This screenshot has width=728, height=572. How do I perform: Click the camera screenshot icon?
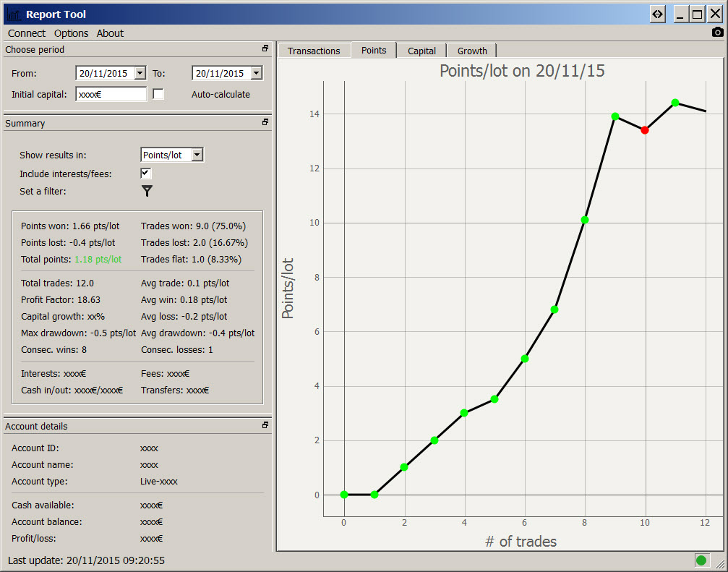pos(717,33)
